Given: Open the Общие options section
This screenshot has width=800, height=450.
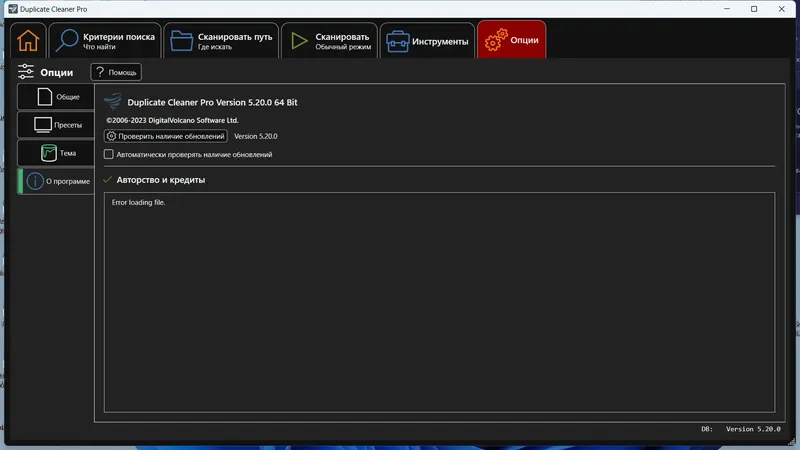Looking at the screenshot, I should (56, 96).
